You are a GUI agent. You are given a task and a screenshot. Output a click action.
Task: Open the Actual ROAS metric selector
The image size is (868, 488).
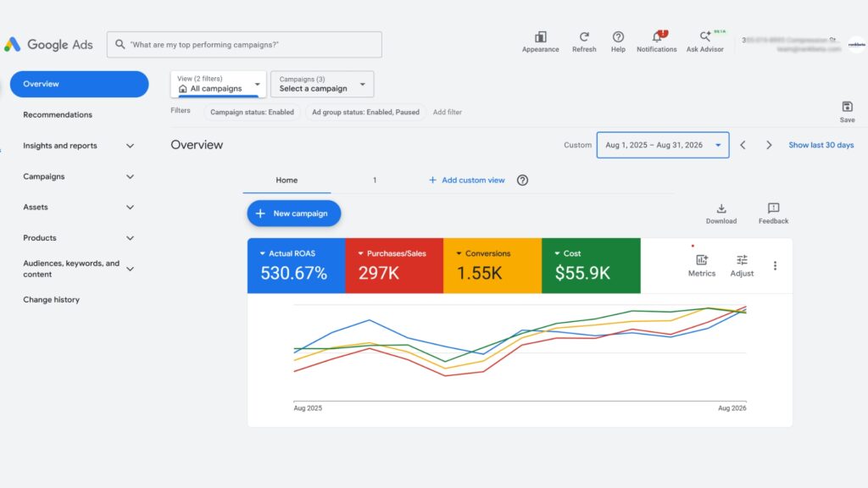pos(296,265)
